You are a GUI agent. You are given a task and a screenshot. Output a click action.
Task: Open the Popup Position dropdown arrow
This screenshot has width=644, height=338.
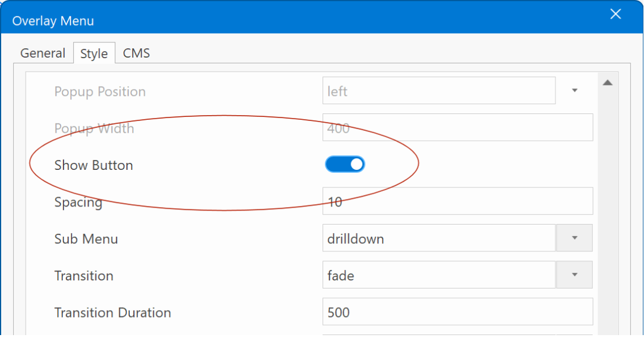pyautogui.click(x=574, y=91)
